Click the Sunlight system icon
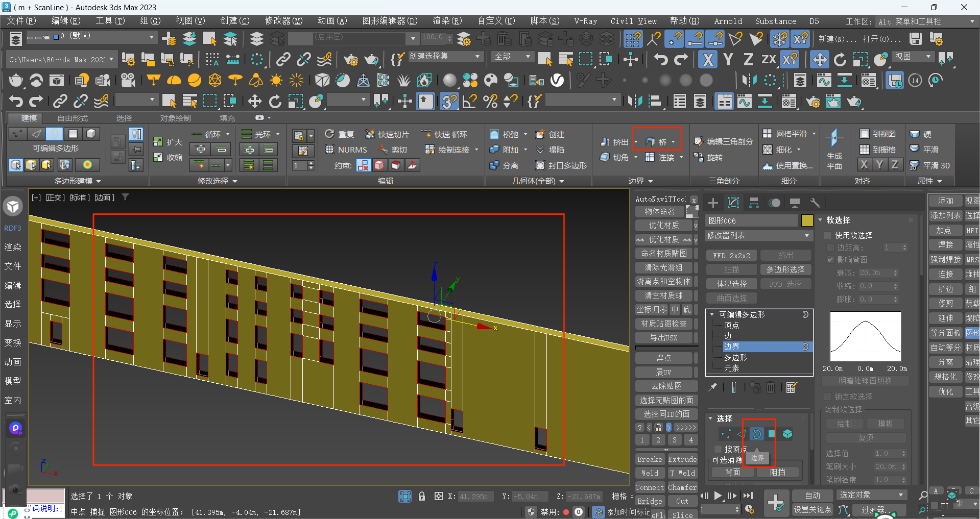 (x=276, y=80)
